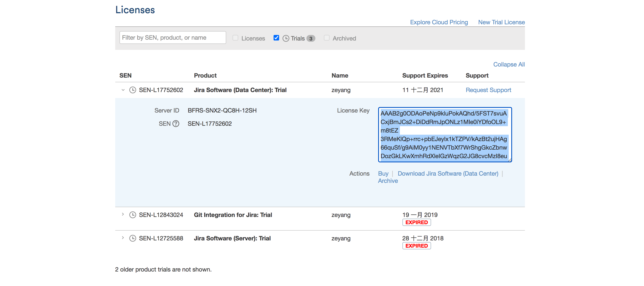Focus the Filter by SEN, product, or name field
The image size is (644, 286).
pos(173,38)
